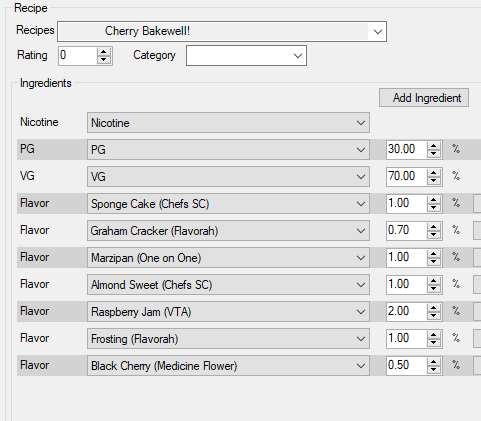The width and height of the screenshot is (481, 421).
Task: Decrease Frosting percentage with down arrow
Action: coord(434,343)
